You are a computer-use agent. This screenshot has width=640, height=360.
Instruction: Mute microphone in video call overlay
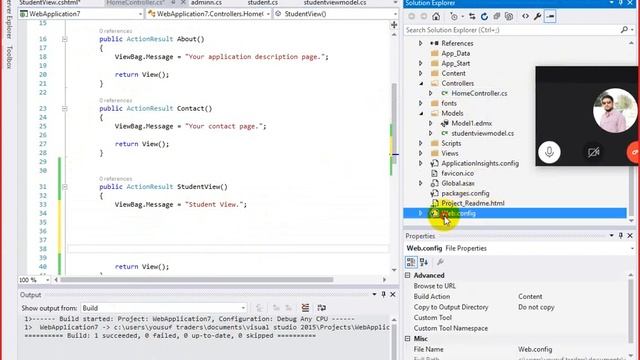[549, 152]
